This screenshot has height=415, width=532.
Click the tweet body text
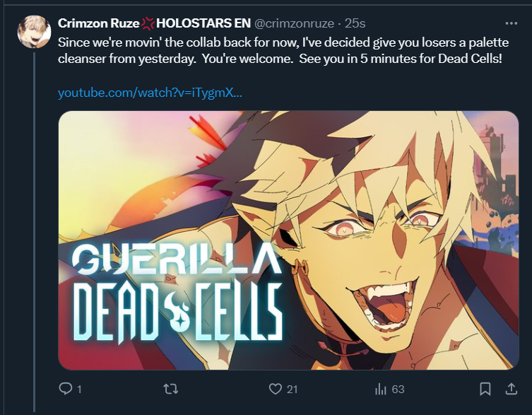tap(283, 51)
